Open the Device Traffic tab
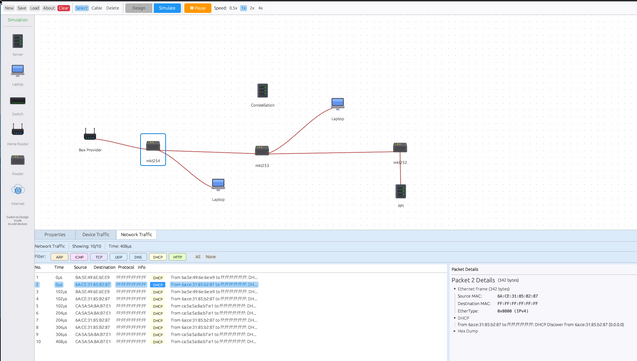 tap(96, 235)
